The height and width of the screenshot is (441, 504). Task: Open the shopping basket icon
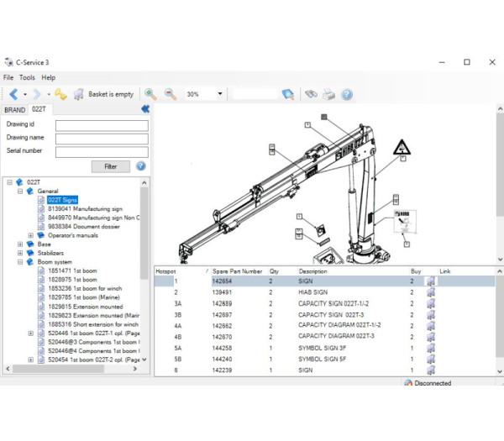[78, 94]
